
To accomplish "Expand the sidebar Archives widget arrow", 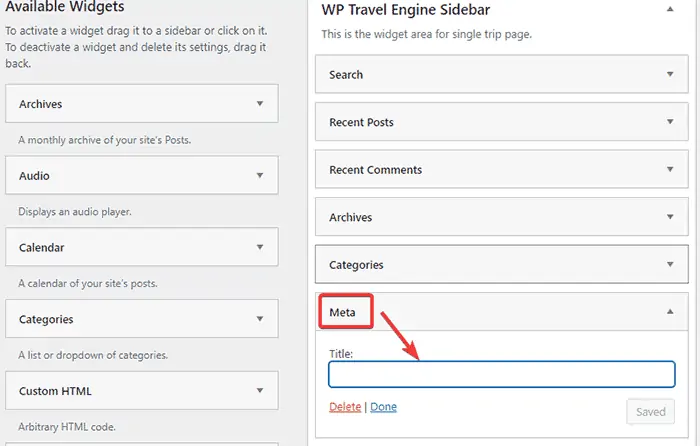I will (x=669, y=217).
